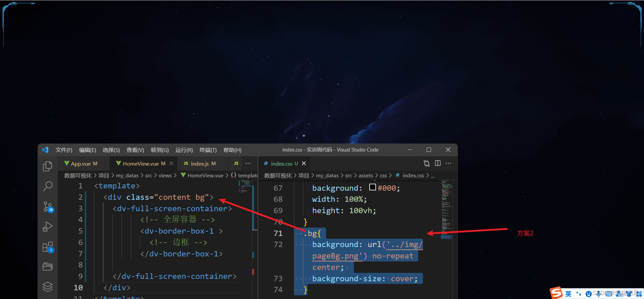This screenshot has width=644, height=299.
Task: Click the width: 100%; declaration
Action: [339, 199]
